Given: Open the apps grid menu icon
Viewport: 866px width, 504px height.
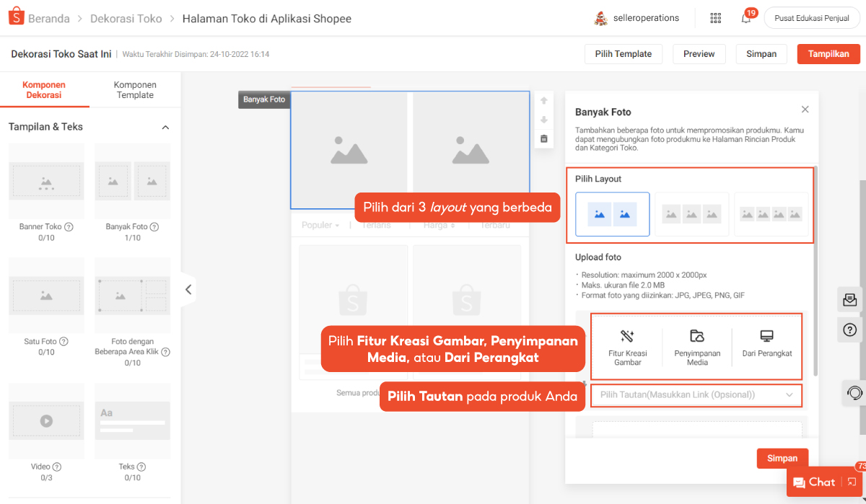Looking at the screenshot, I should 715,18.
